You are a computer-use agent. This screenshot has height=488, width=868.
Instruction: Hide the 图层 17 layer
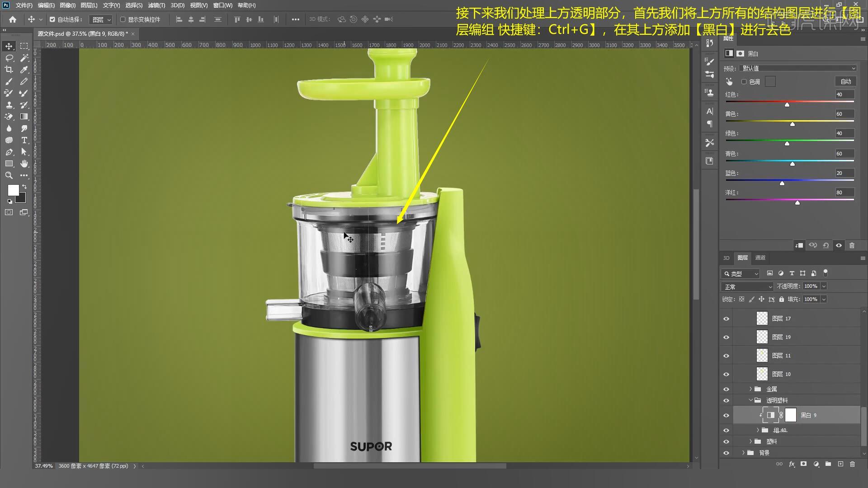[726, 319]
